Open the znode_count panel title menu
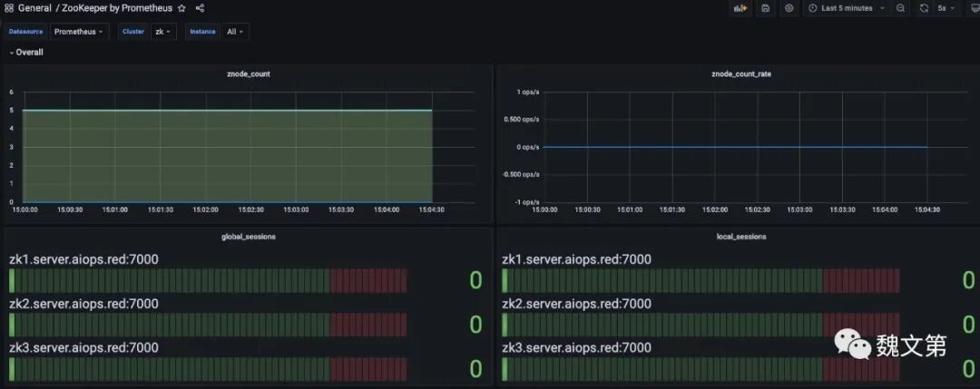 [248, 73]
